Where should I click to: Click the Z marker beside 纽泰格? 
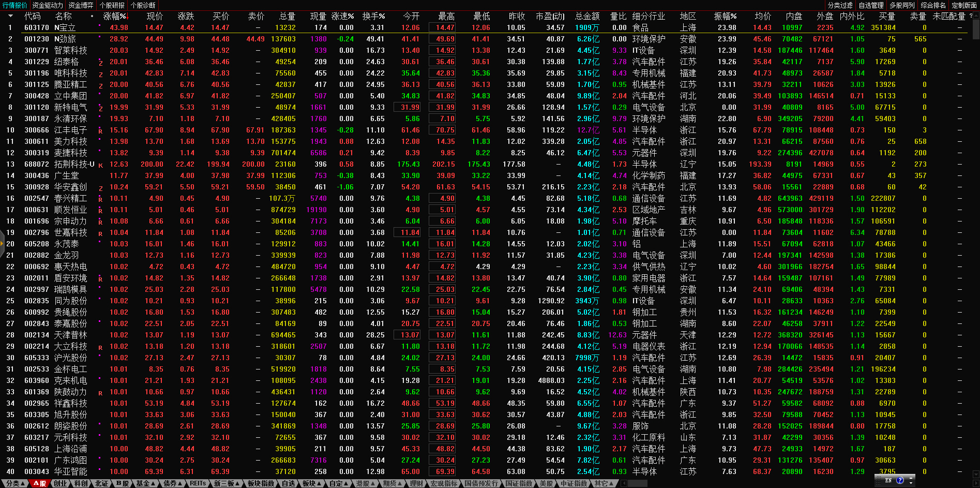coord(101,62)
